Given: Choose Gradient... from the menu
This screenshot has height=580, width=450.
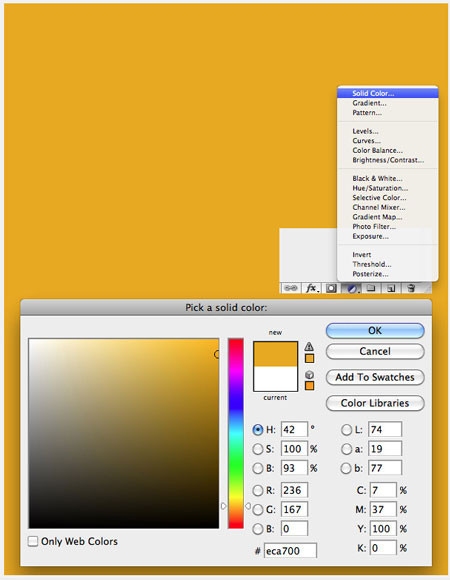Looking at the screenshot, I should [388, 103].
